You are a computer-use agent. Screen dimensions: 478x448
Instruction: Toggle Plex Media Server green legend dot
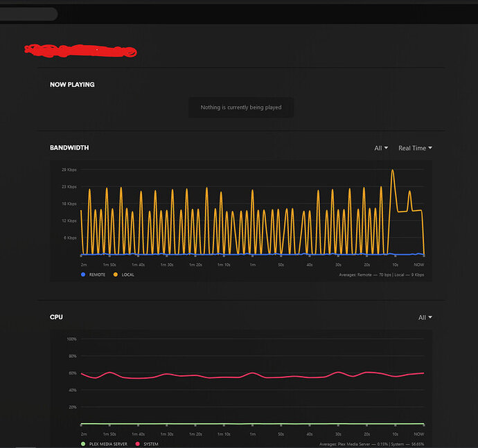(x=83, y=444)
